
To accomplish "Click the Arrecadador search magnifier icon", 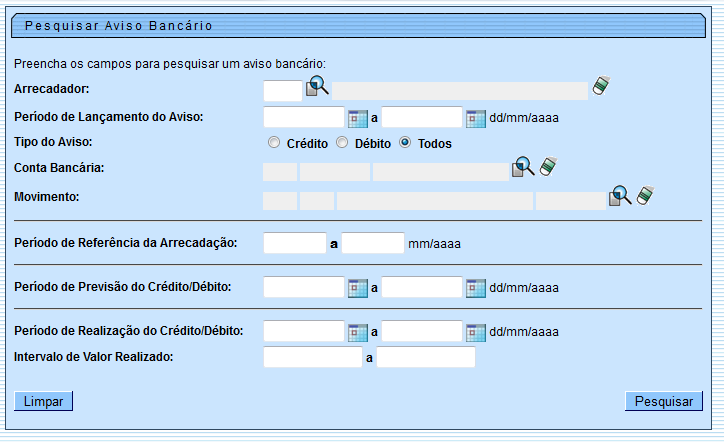I will click(x=317, y=87).
